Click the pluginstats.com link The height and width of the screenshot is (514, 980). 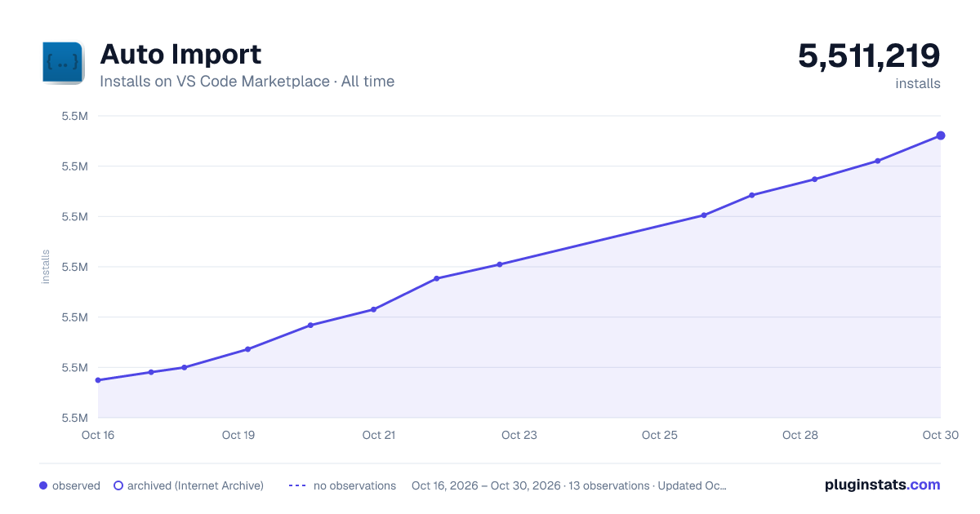[x=883, y=485]
